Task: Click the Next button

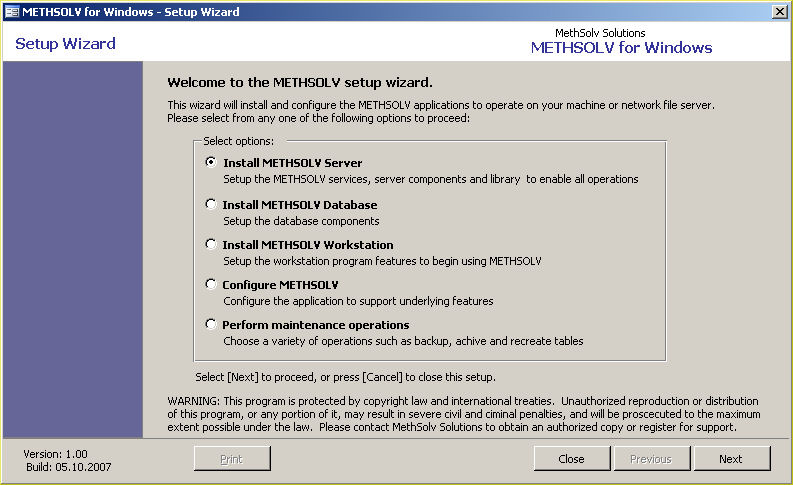Action: tap(732, 459)
